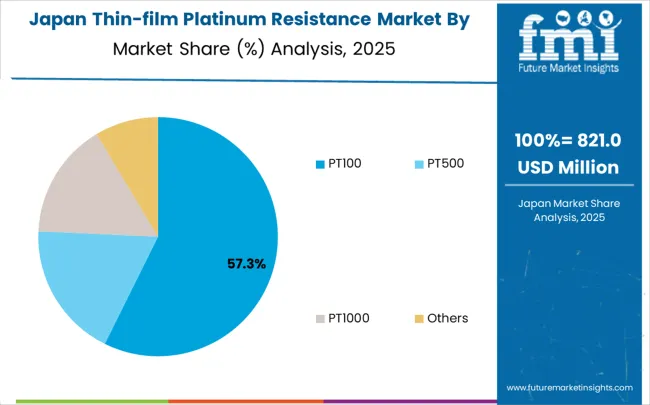The image size is (650, 405).
Task: Click the PT100 legend square marker
Action: 320,163
